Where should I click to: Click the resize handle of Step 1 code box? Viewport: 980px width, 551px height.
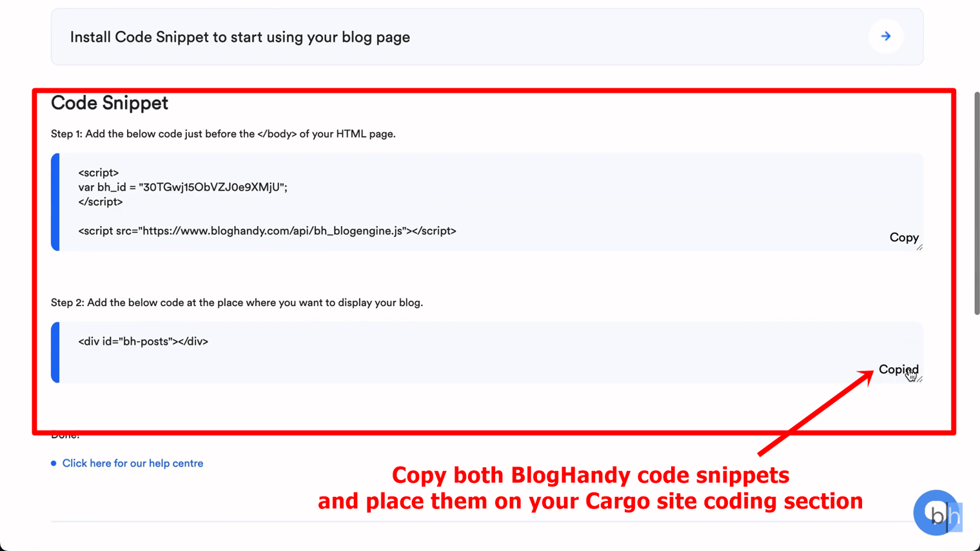tap(919, 247)
